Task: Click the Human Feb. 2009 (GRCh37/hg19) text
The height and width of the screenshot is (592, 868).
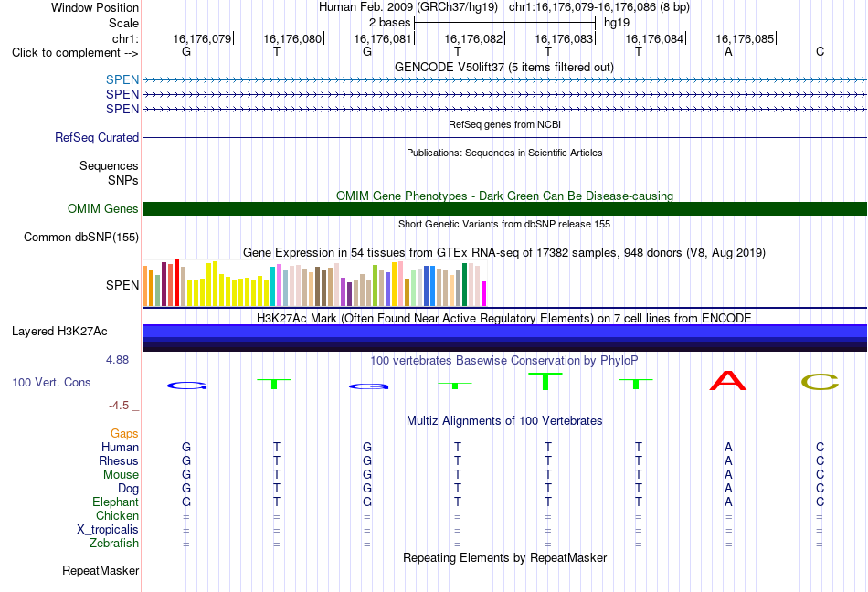Action: tap(408, 7)
